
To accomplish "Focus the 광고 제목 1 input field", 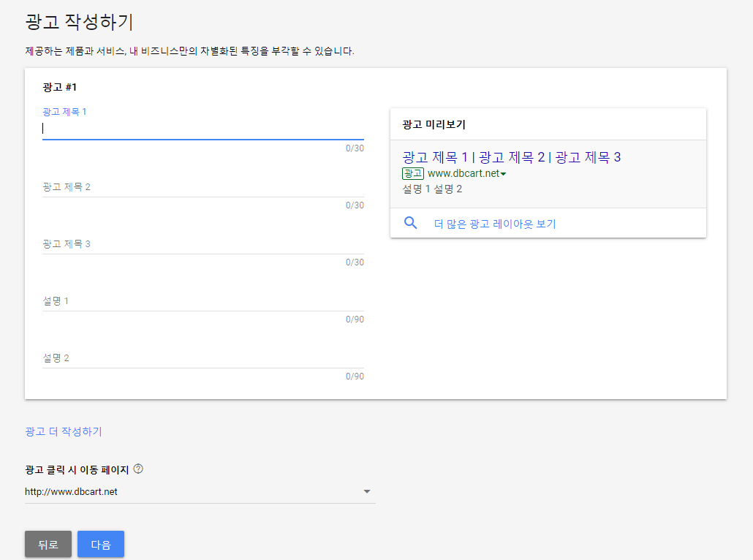I will point(203,129).
